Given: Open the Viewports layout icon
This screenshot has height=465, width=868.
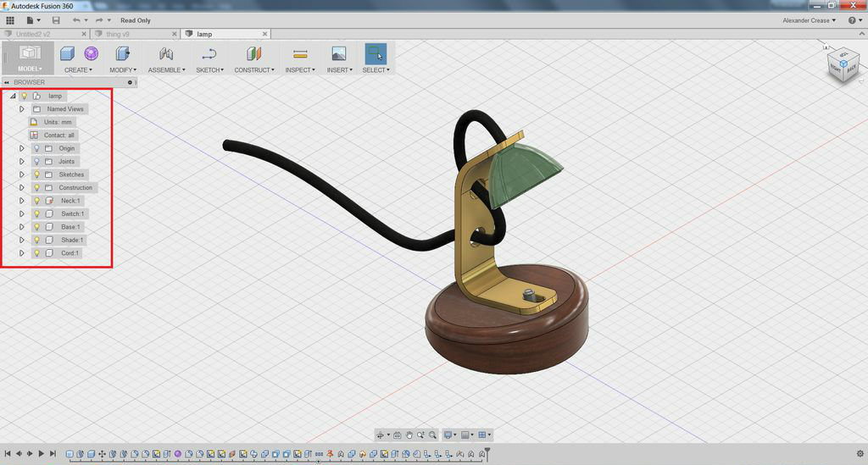Looking at the screenshot, I should (482, 435).
